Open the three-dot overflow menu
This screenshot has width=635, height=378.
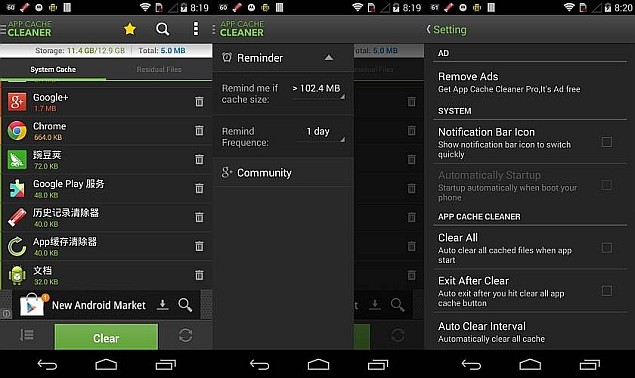(x=196, y=29)
